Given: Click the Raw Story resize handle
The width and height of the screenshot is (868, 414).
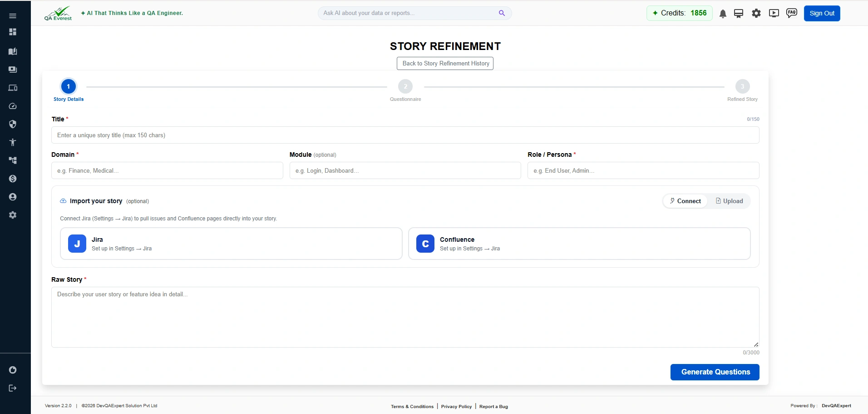Looking at the screenshot, I should pos(756,344).
